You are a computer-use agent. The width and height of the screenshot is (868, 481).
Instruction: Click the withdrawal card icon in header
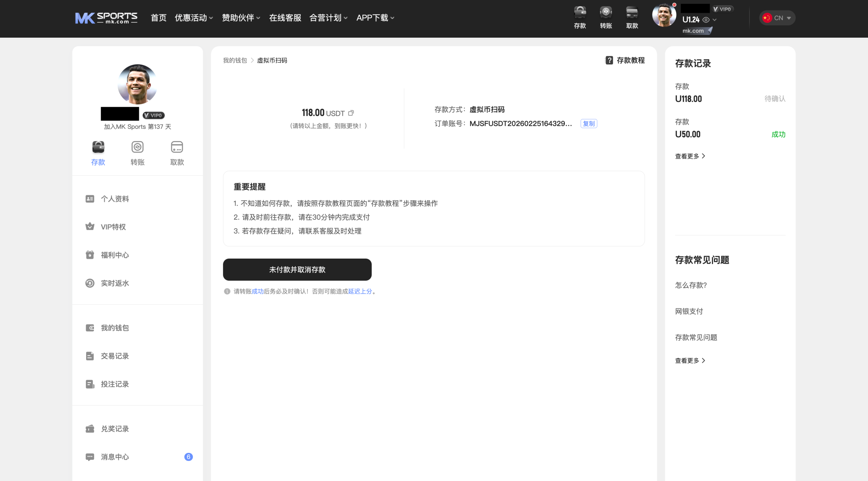pyautogui.click(x=632, y=13)
